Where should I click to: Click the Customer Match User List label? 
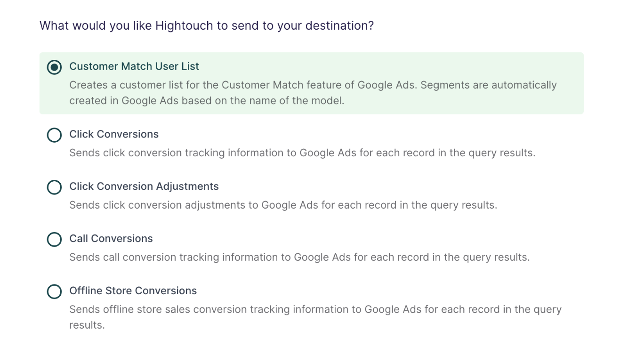click(134, 66)
